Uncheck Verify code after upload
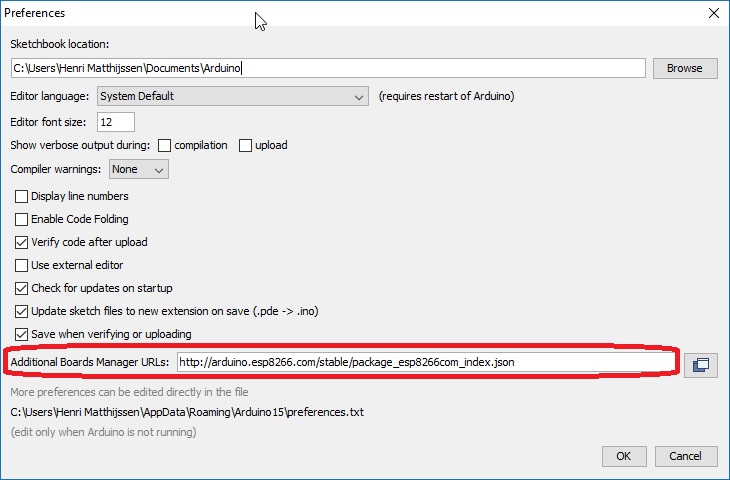 click(x=21, y=243)
